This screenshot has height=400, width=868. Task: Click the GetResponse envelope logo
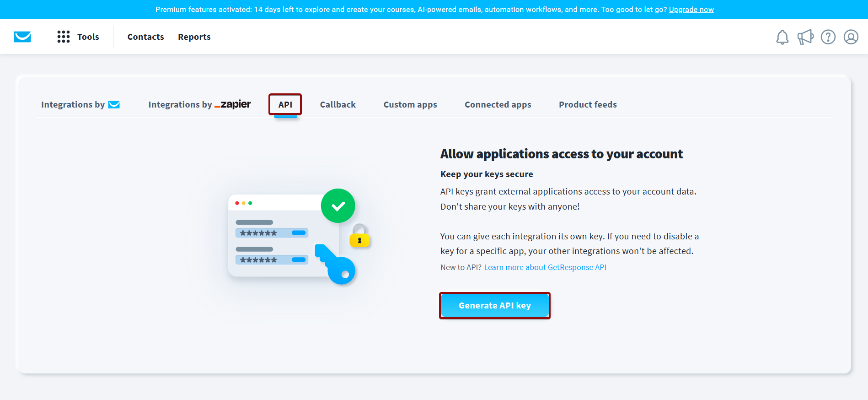point(22,37)
